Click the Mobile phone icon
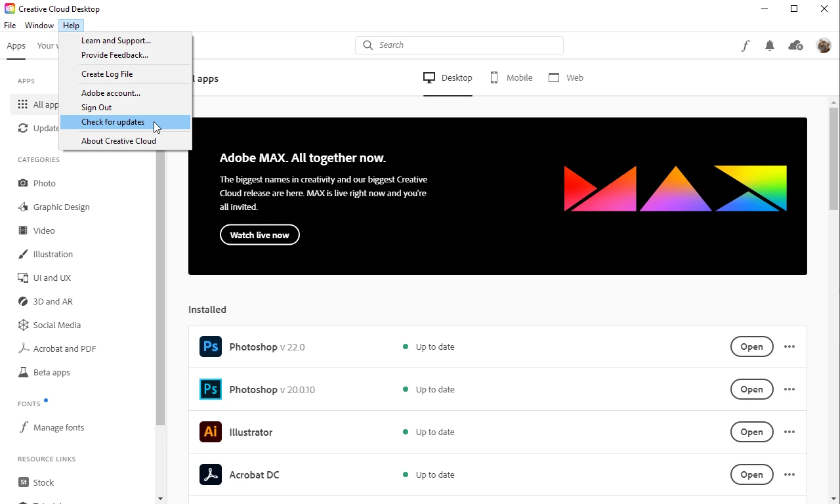The image size is (840, 504). point(494,77)
